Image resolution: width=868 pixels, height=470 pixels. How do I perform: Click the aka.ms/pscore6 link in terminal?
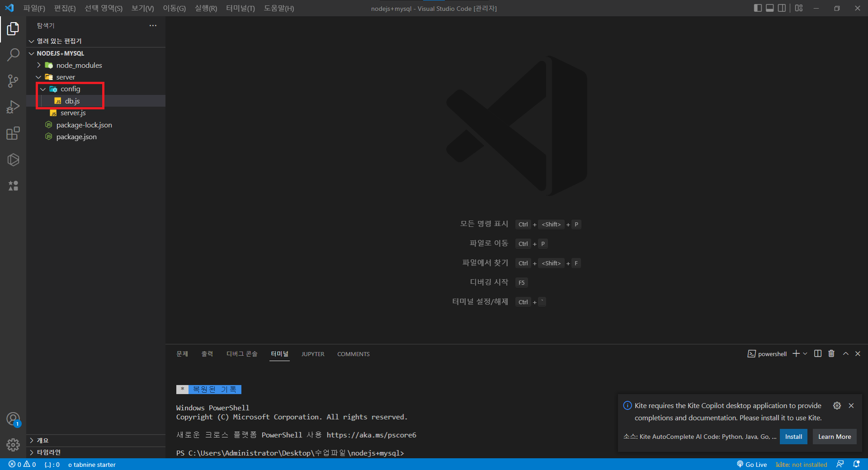click(x=371, y=435)
